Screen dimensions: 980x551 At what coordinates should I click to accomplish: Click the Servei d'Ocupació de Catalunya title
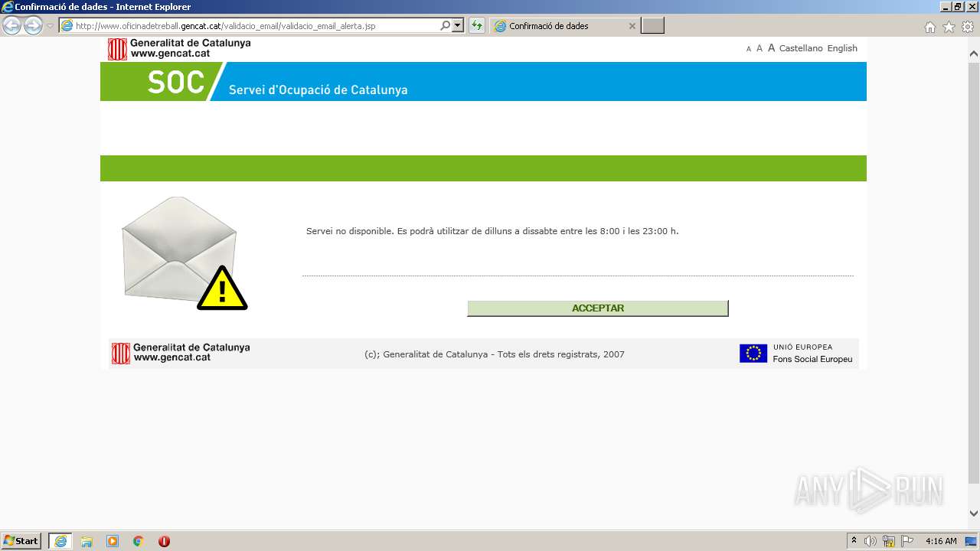point(318,90)
